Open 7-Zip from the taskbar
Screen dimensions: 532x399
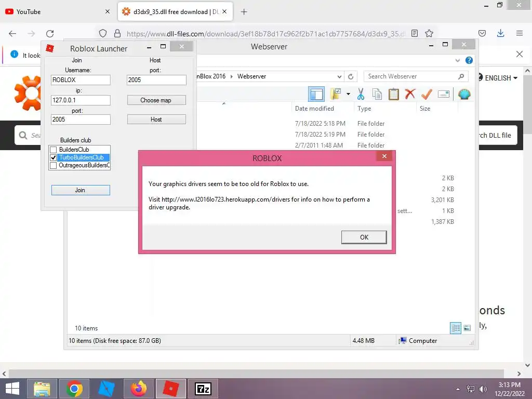(x=203, y=389)
